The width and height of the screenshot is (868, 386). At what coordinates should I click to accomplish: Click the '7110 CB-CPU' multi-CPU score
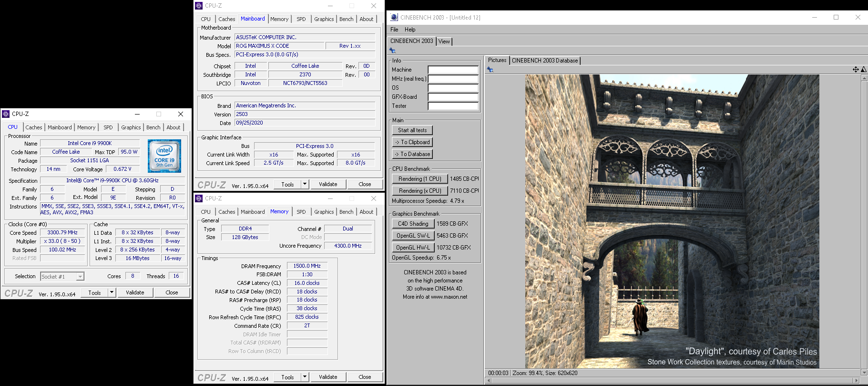coord(464,191)
